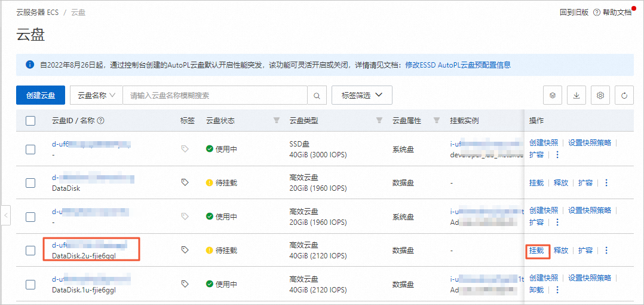Select the DataDisk.1u-fjie6gql row checkbox
This screenshot has width=644, height=305.
tap(30, 284)
